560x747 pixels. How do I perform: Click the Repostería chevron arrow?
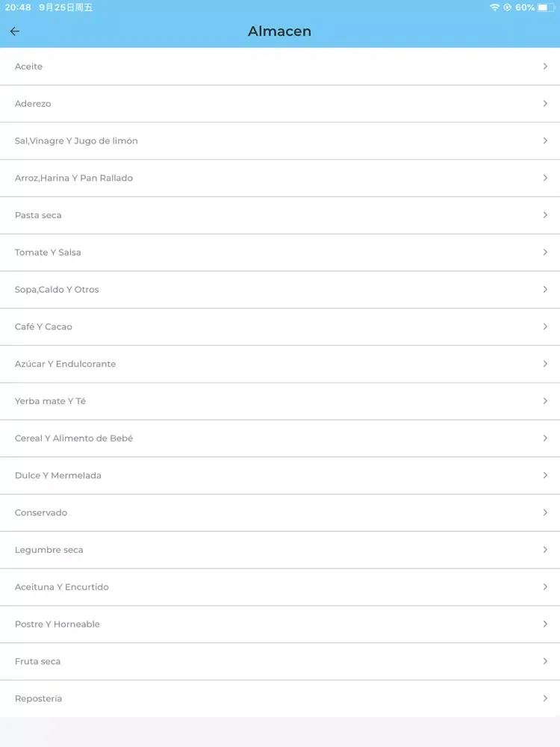point(545,698)
